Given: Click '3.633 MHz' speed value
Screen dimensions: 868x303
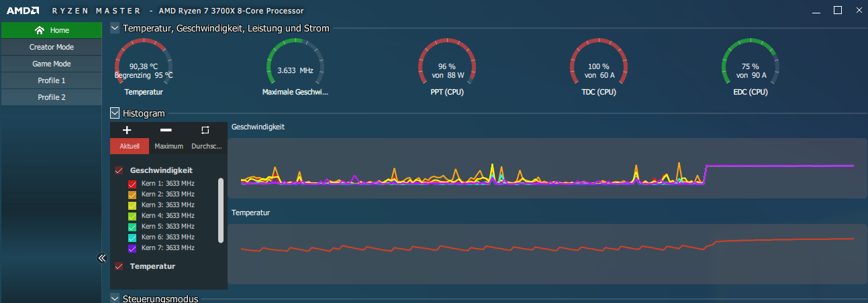Looking at the screenshot, I should [295, 70].
